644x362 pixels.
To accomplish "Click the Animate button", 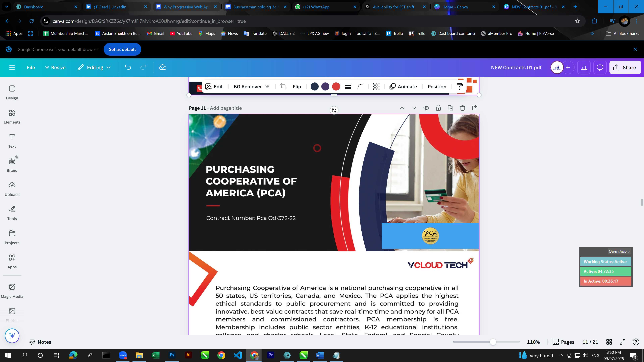I will (403, 87).
